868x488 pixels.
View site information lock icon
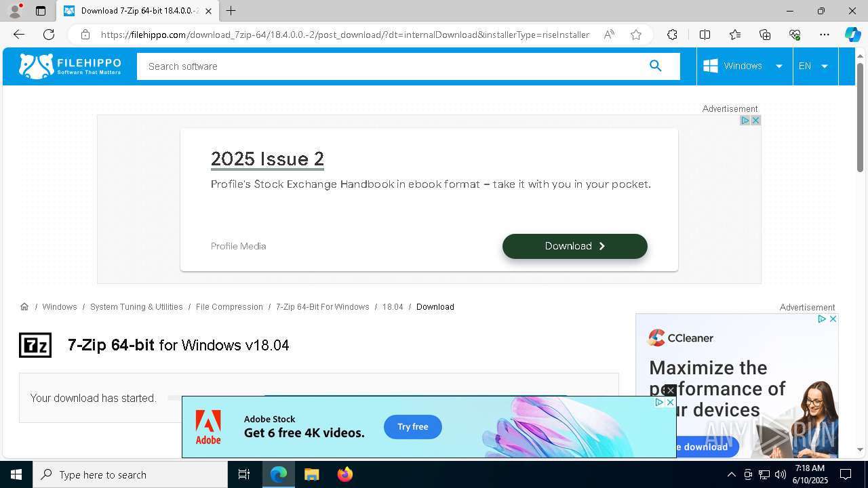point(85,35)
